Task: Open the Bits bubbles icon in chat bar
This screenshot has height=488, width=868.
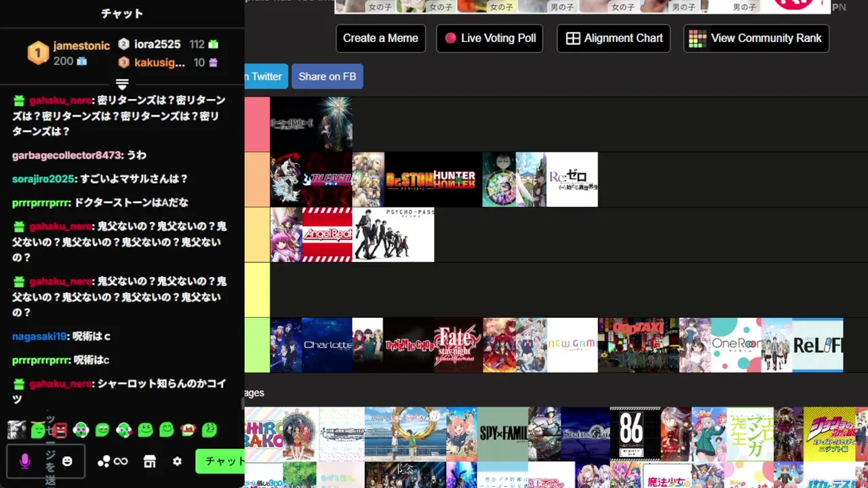Action: click(104, 462)
